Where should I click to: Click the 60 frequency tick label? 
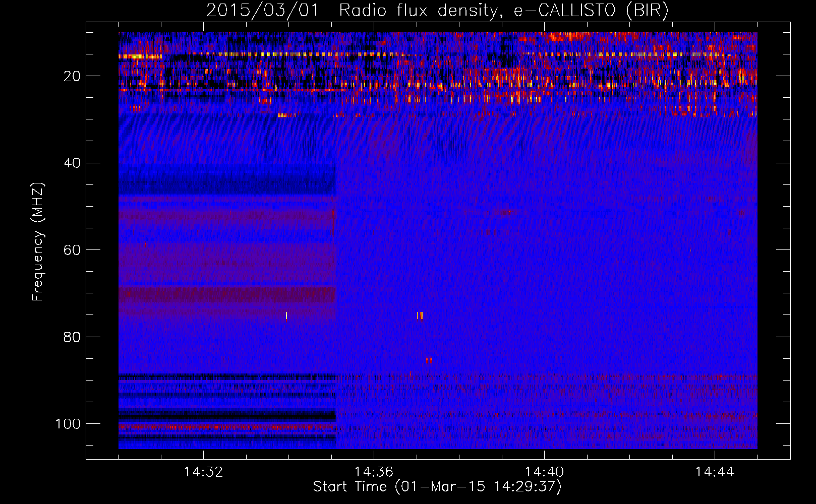pos(72,250)
